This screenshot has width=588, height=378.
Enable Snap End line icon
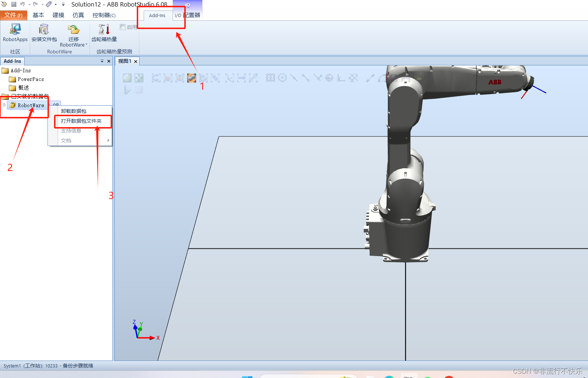(306, 78)
